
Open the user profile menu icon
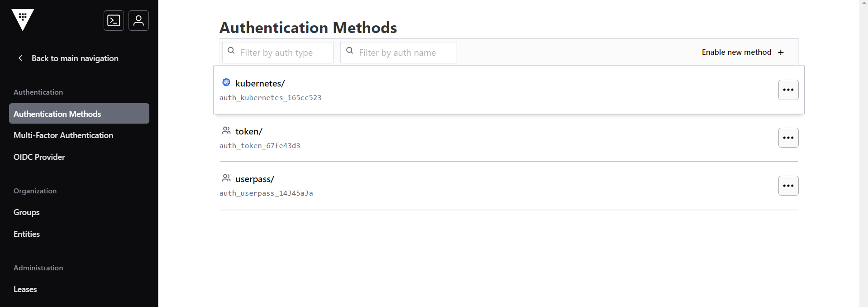(138, 21)
